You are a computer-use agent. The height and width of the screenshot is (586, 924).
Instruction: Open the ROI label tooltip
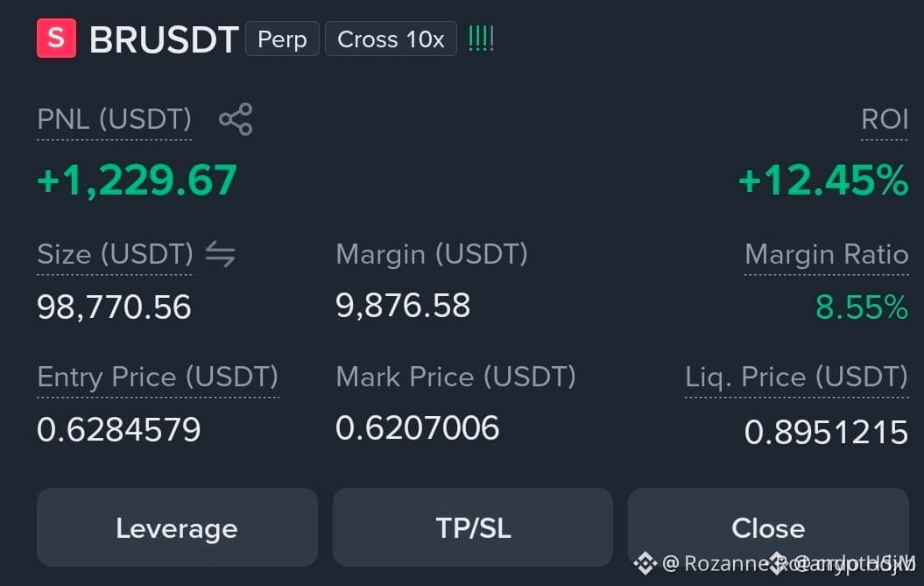point(885,120)
